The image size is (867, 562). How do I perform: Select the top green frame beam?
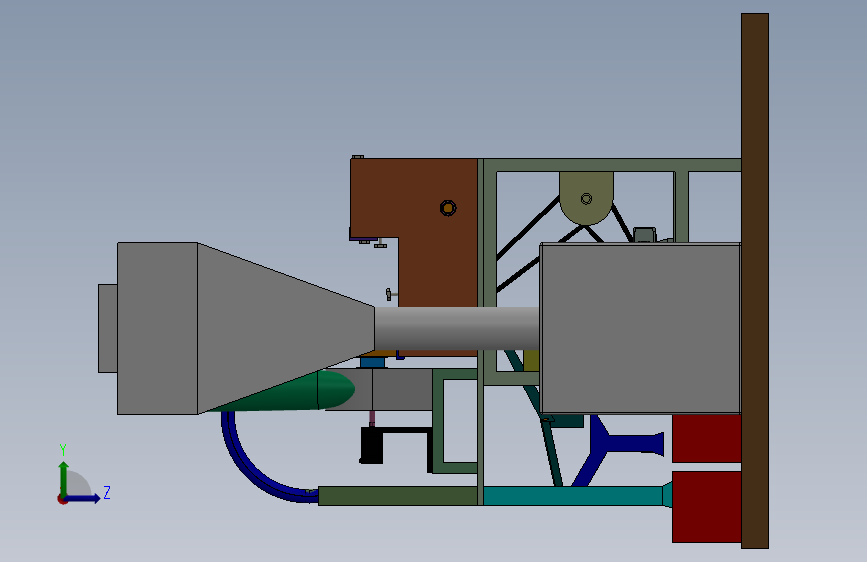tap(611, 165)
